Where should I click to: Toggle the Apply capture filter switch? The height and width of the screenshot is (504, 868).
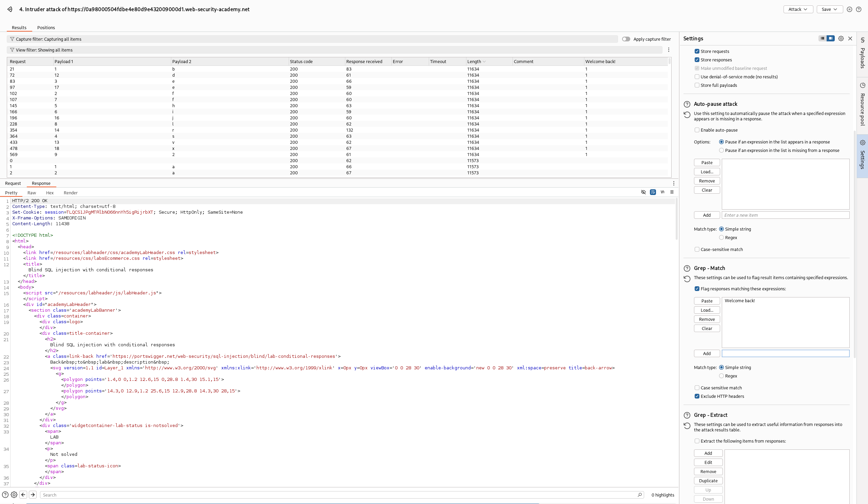tap(626, 39)
